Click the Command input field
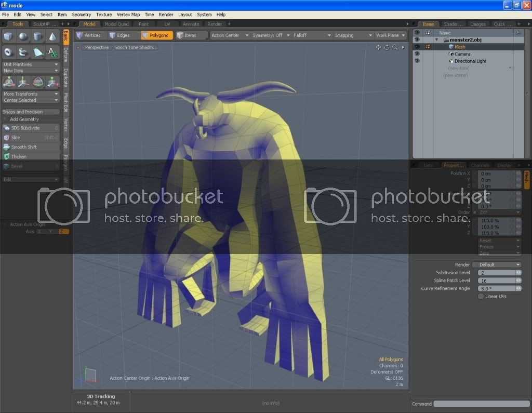 click(482, 404)
